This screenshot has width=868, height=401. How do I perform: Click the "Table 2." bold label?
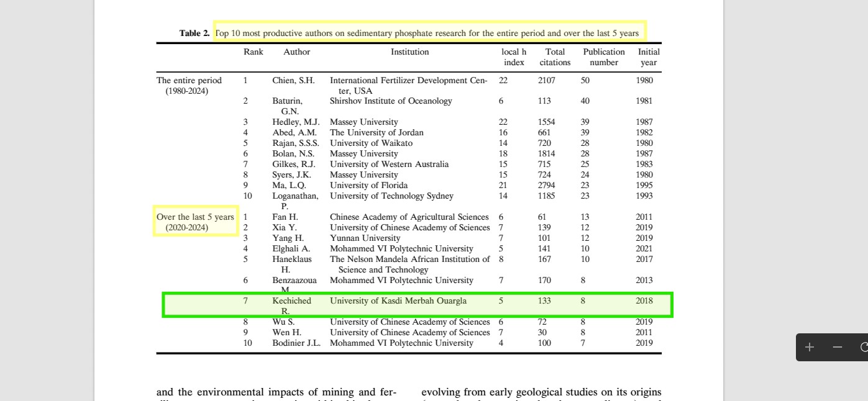194,33
